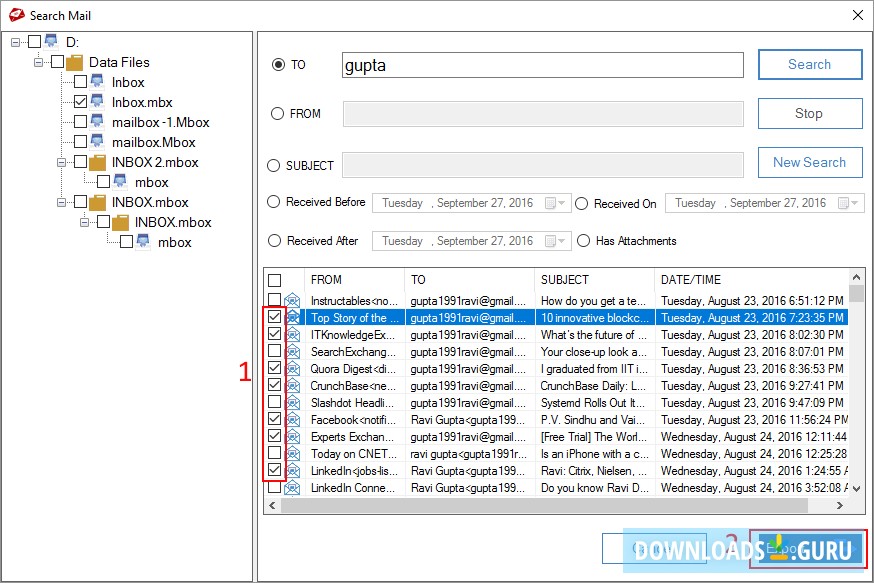
Task: Click the envelope icon on the Instructables row
Action: click(x=290, y=301)
